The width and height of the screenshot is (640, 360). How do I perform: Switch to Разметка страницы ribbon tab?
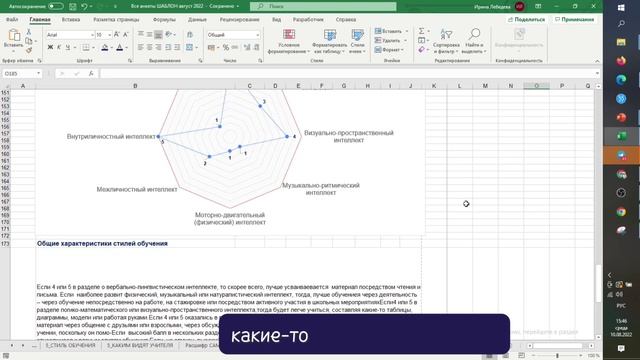click(116, 20)
